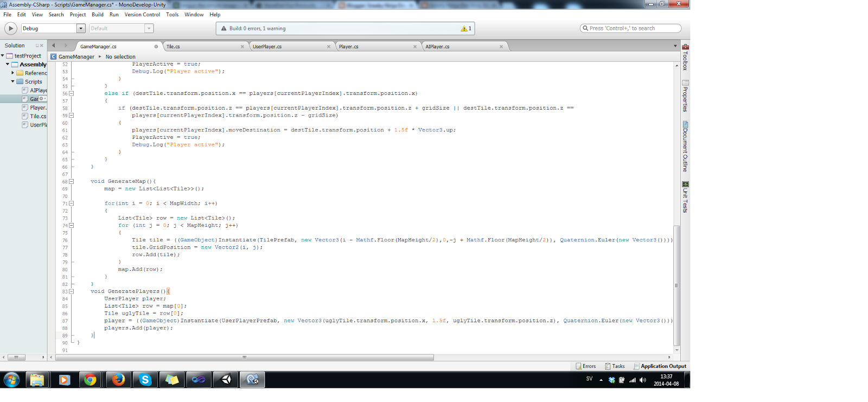Open the Version Control menu

click(142, 15)
